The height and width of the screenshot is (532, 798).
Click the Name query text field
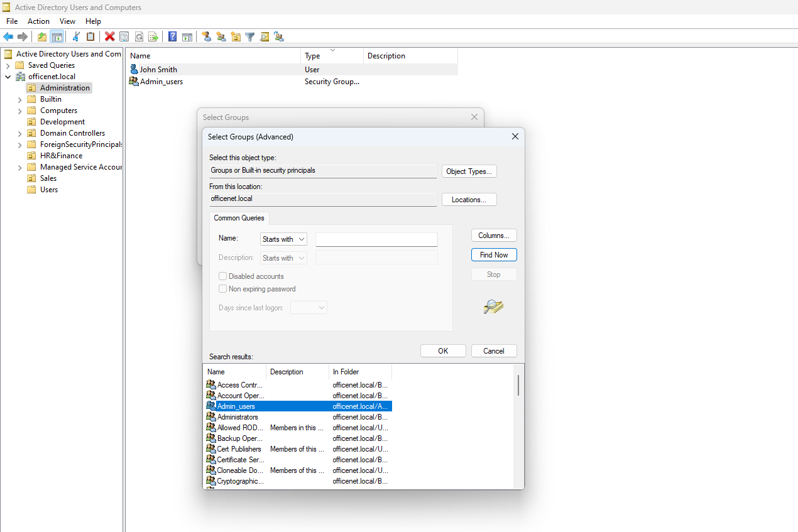point(376,239)
